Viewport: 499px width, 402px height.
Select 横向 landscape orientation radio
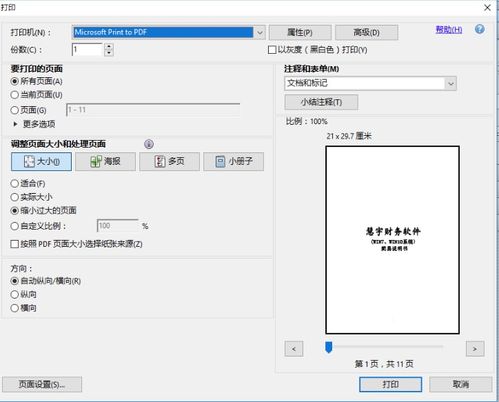click(14, 308)
